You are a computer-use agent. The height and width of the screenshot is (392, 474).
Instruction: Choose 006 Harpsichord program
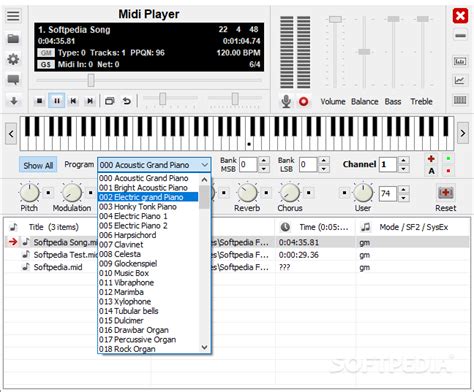pos(148,235)
